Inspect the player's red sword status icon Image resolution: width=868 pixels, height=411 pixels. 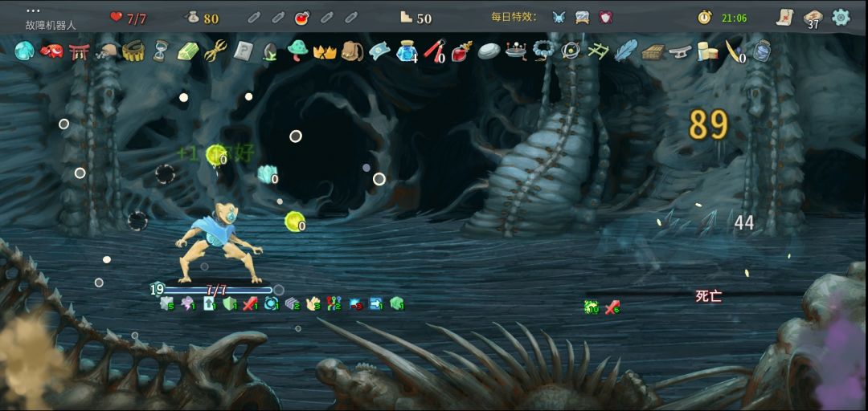click(x=250, y=303)
